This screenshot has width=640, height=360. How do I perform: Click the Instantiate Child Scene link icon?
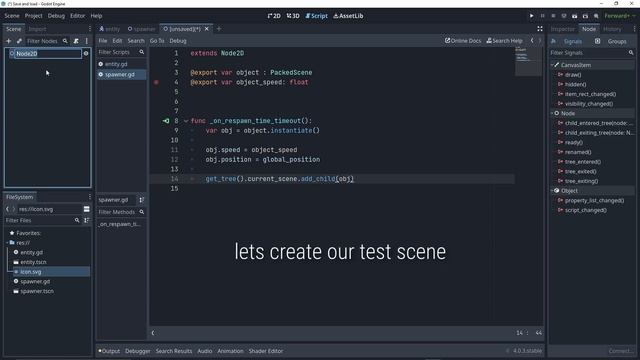tap(19, 41)
